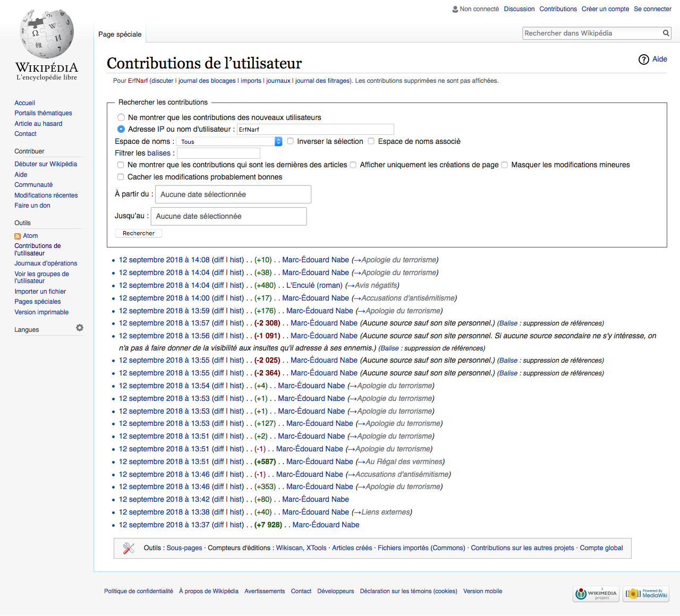Click Créer un compte
This screenshot has height=616, width=680.
coord(605,9)
